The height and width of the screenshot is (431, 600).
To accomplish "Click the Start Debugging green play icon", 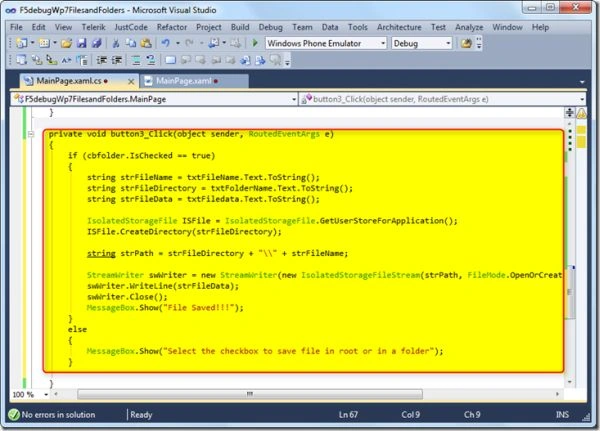I will pos(255,43).
